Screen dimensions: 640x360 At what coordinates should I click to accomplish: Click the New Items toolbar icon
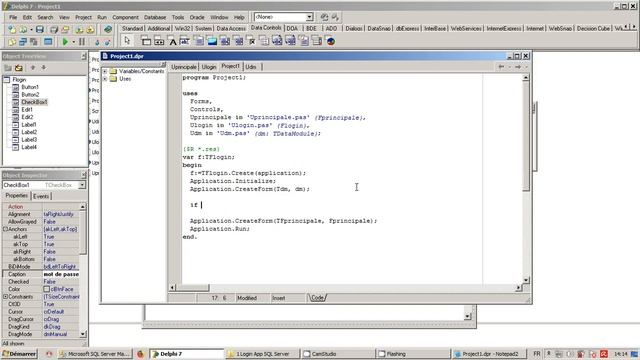point(12,29)
